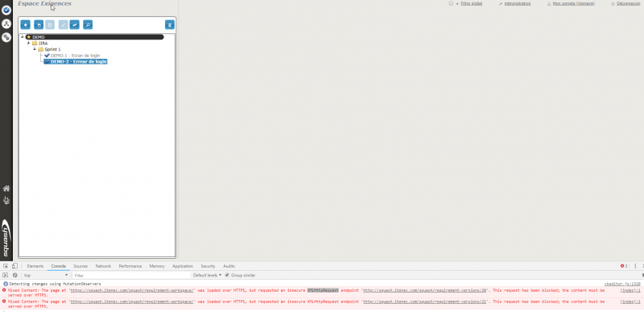The height and width of the screenshot is (312, 644).
Task: Collapse the JIRA folder node
Action: [x=28, y=43]
